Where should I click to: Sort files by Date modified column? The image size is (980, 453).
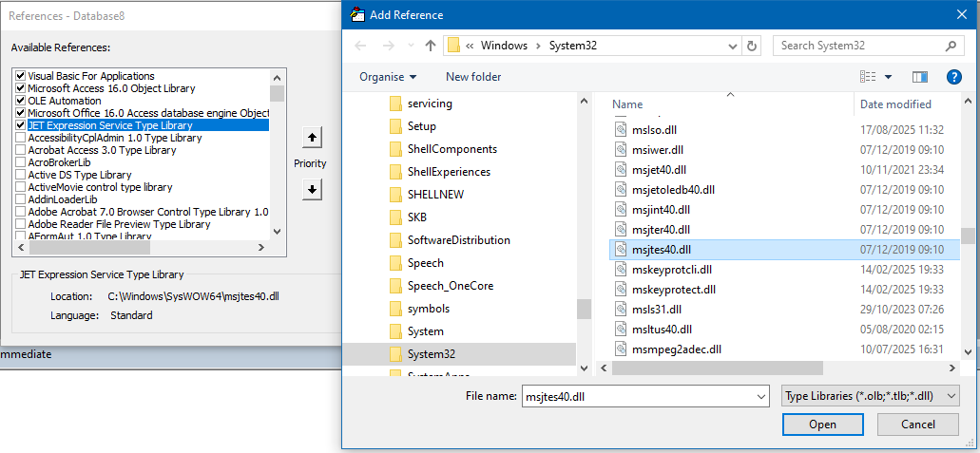click(895, 104)
